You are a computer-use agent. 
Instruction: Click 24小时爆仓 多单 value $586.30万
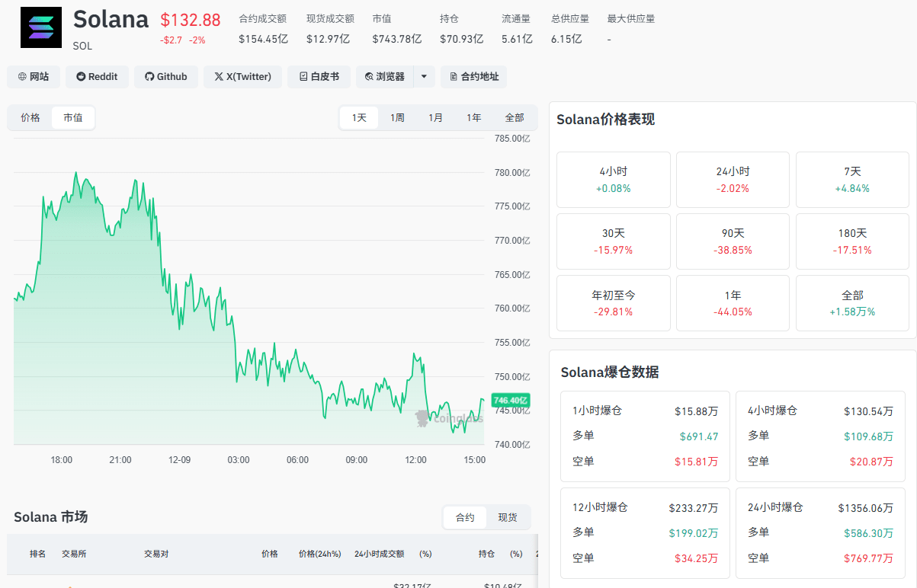click(868, 533)
